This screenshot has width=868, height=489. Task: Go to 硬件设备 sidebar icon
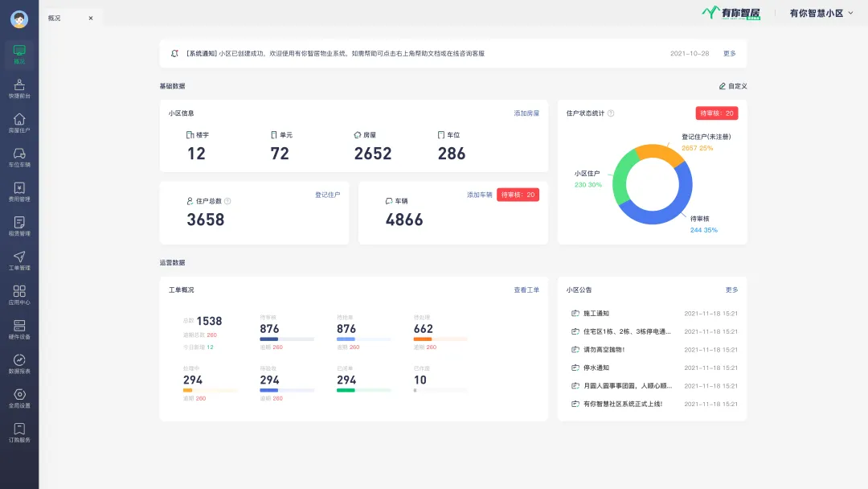point(19,330)
